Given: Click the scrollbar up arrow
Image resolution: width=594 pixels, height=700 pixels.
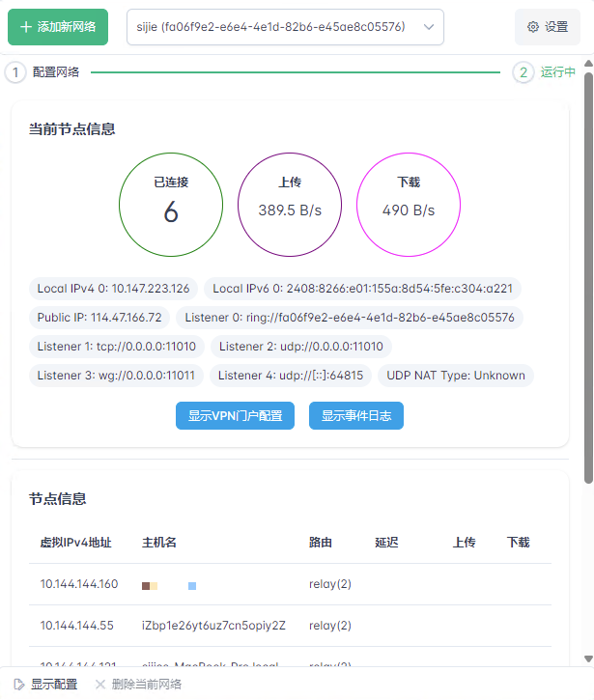Looking at the screenshot, I should [x=587, y=63].
